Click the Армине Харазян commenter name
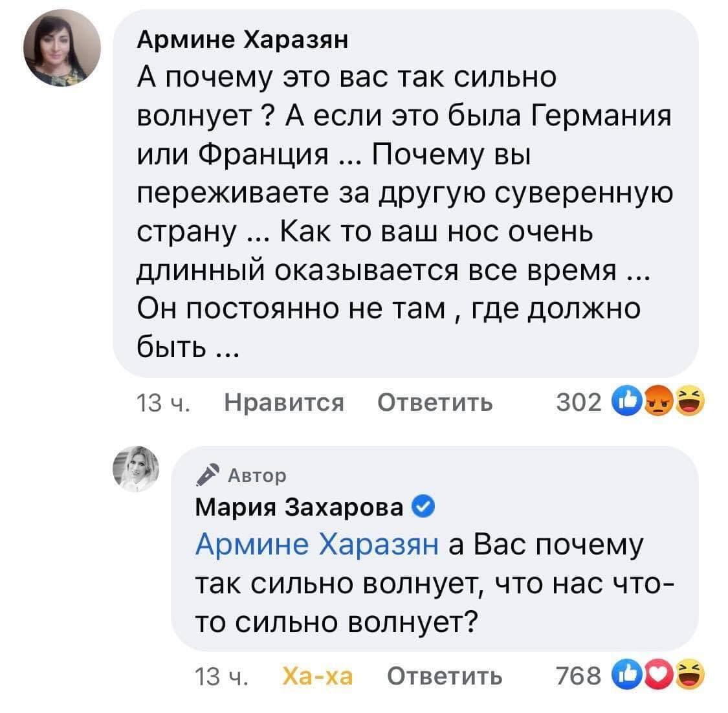The image size is (728, 713). click(243, 40)
